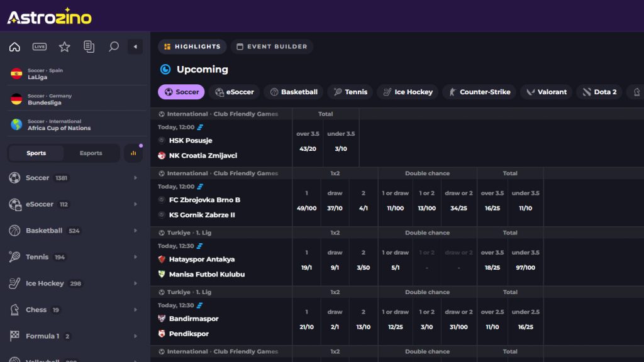Open the search magnifier icon
Image resolution: width=644 pixels, height=362 pixels.
click(x=113, y=47)
